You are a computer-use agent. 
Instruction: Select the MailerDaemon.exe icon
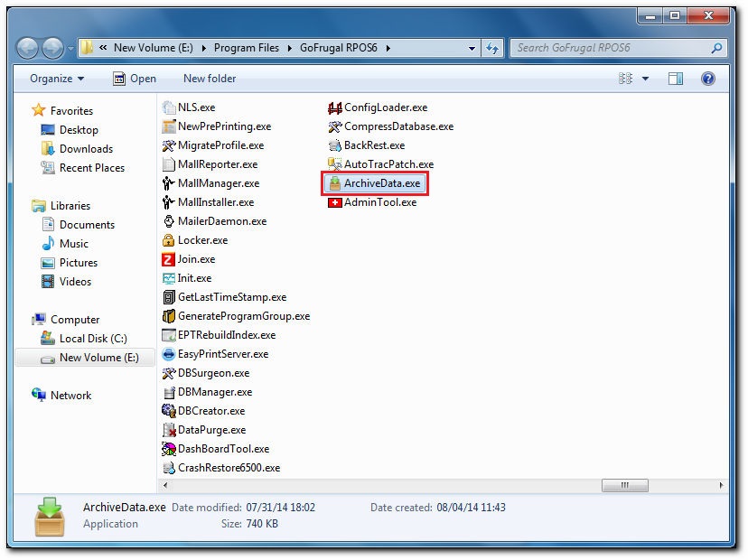[169, 221]
